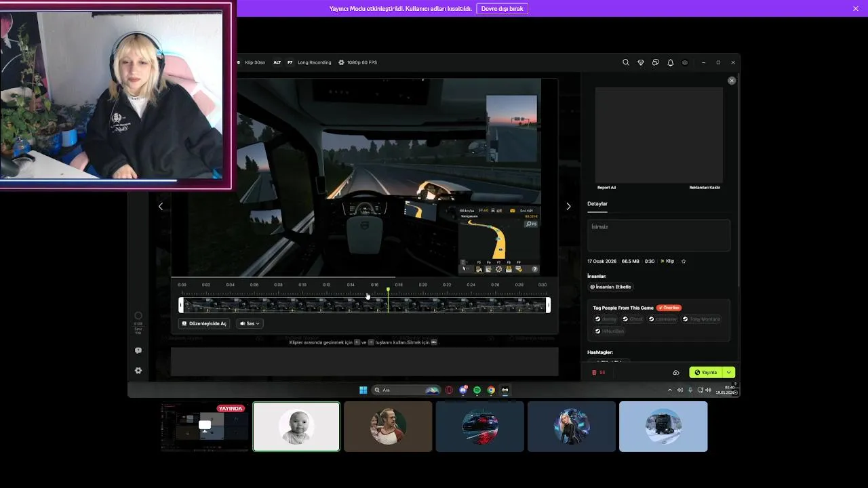Screen dimensions: 868x488
Task: Go to next clip with right arrow
Action: click(x=568, y=207)
